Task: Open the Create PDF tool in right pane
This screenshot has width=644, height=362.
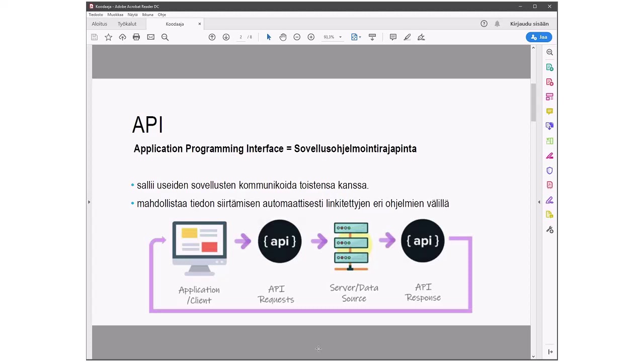Action: (x=549, y=82)
